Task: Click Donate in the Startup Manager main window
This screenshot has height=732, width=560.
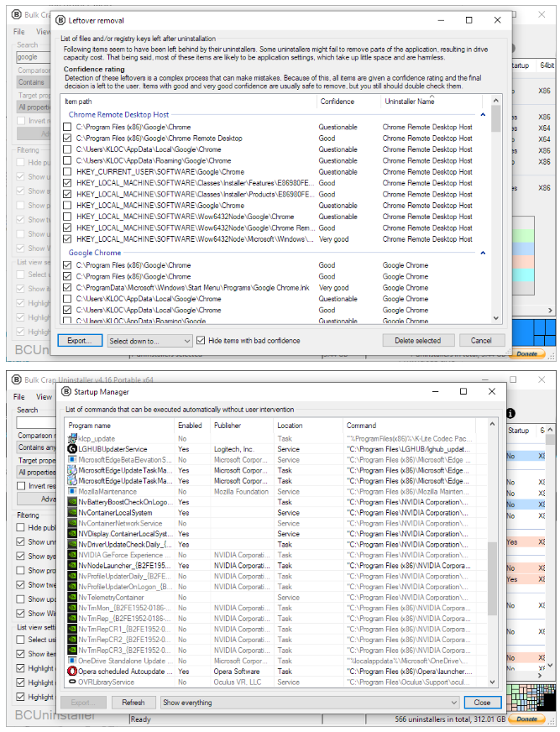Action: [526, 719]
